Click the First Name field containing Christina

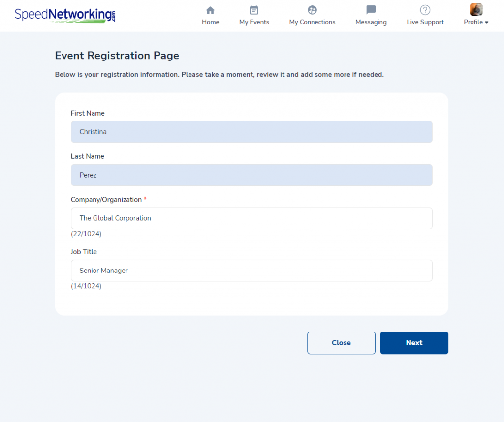click(252, 132)
